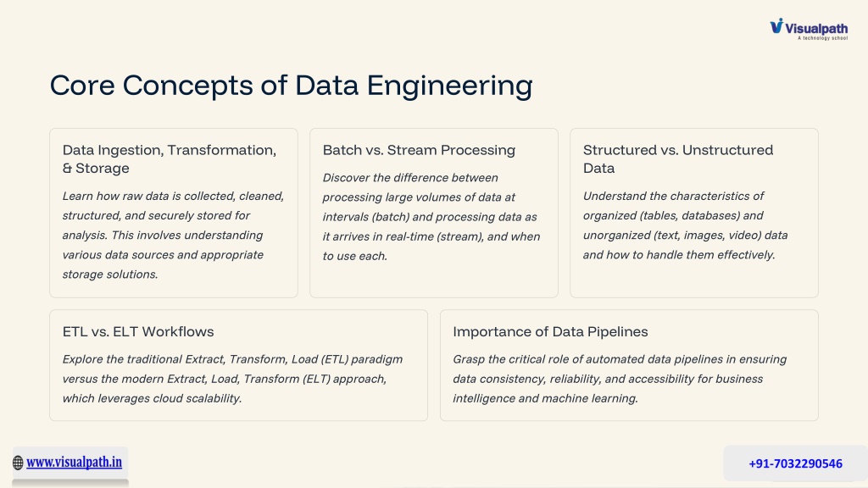
Task: Click the Batch vs. Stream Processing heading
Action: [419, 150]
